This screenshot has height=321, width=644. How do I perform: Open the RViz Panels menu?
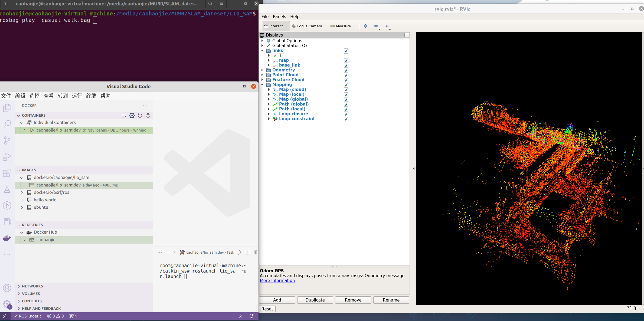pos(279,17)
